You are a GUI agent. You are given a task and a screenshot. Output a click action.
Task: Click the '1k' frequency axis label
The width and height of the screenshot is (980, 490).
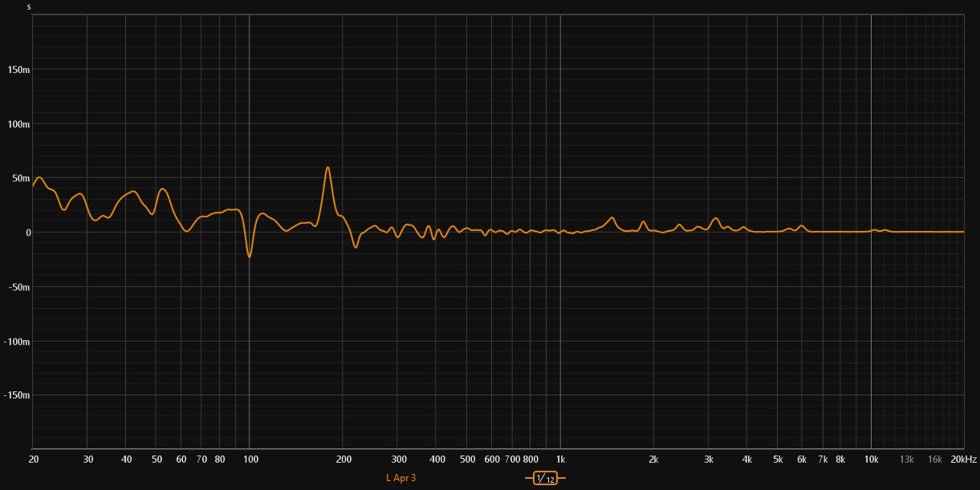click(x=561, y=460)
